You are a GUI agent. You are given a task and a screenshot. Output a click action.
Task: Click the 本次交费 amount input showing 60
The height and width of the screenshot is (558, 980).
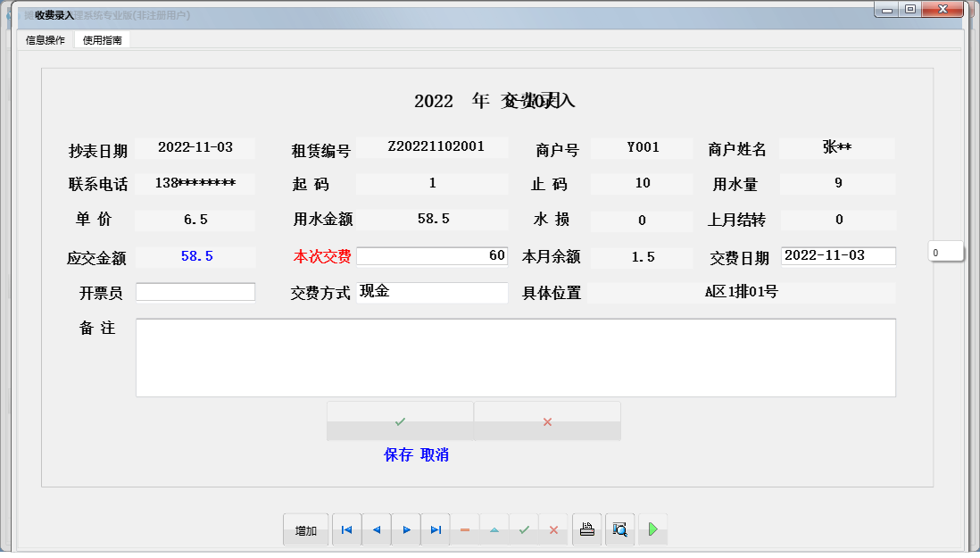432,256
